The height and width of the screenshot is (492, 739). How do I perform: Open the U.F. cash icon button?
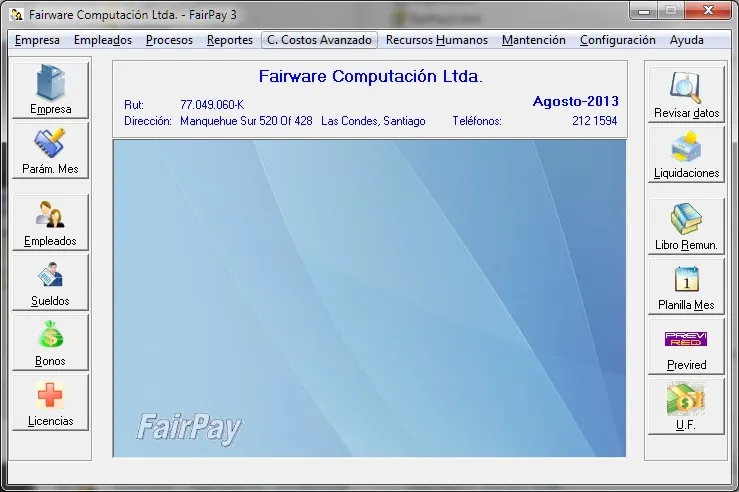(686, 406)
